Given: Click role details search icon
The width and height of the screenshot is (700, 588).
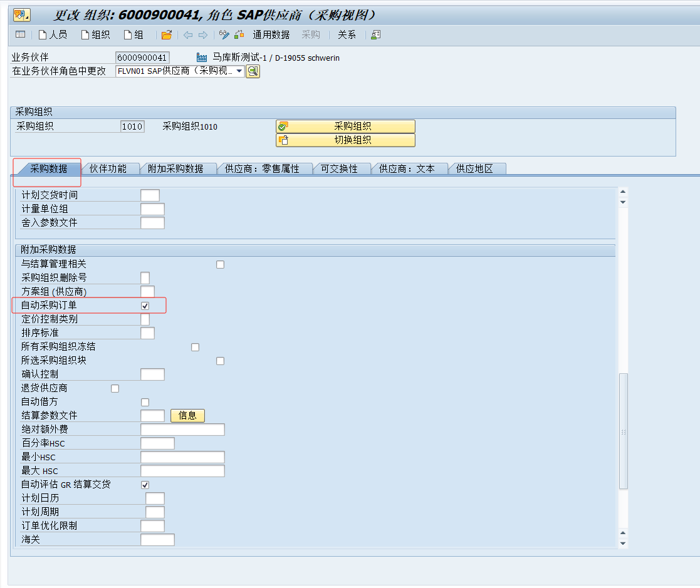Looking at the screenshot, I should point(253,71).
